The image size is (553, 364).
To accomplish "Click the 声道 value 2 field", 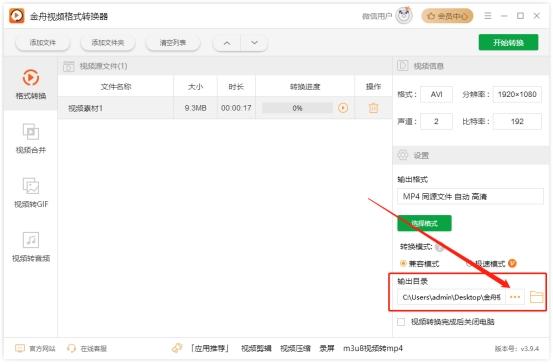I will tap(436, 122).
